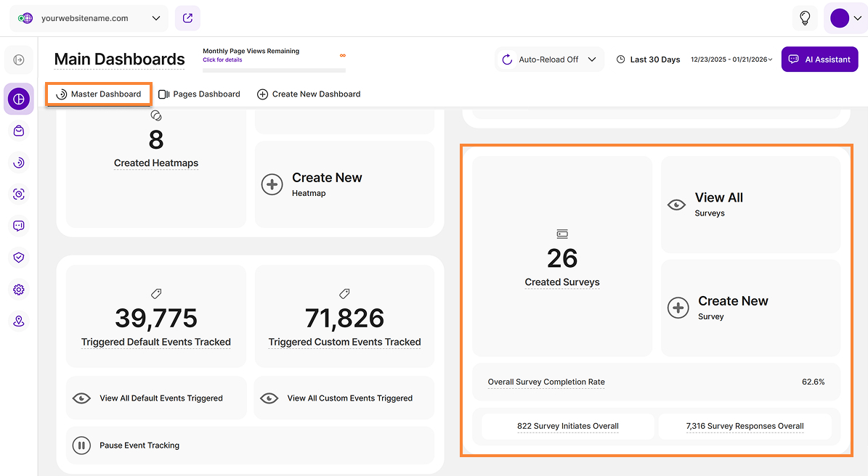Select the Master Dashboard tab
The width and height of the screenshot is (868, 476).
point(99,94)
